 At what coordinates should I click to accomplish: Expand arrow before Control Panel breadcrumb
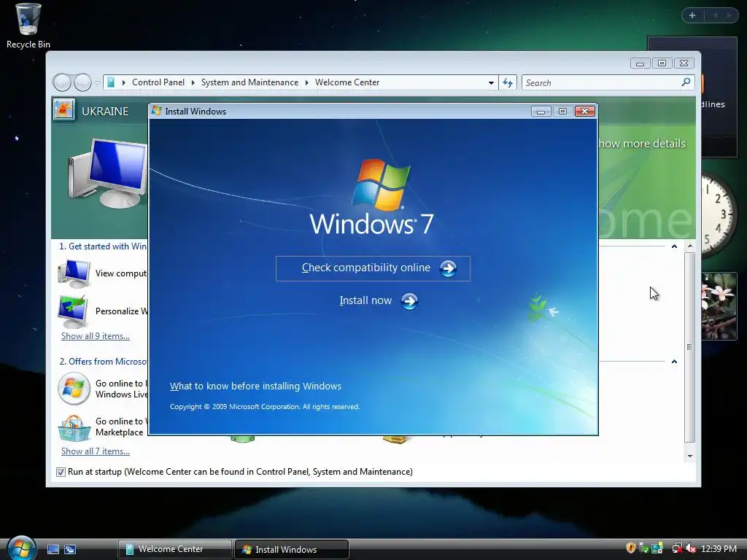(x=123, y=83)
